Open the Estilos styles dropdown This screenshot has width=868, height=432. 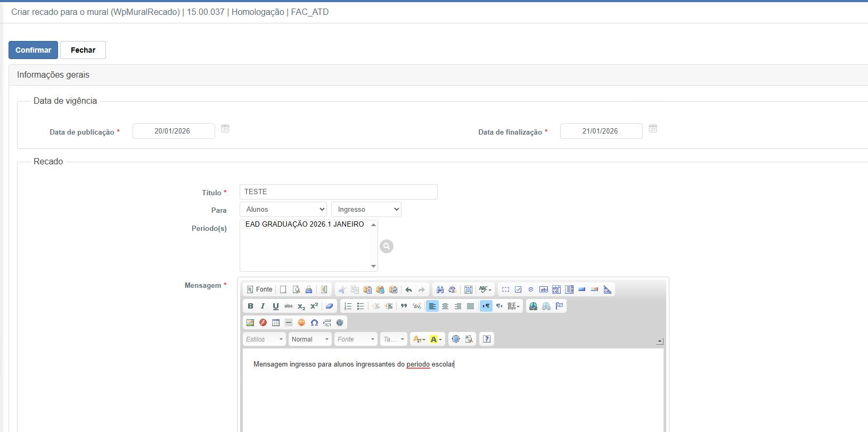(x=264, y=339)
